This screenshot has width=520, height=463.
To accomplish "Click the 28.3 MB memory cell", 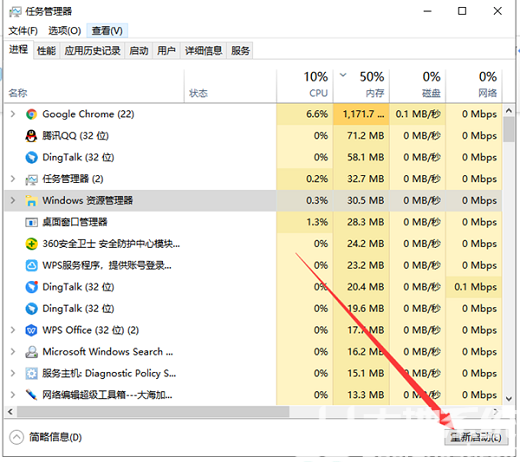I will point(361,222).
